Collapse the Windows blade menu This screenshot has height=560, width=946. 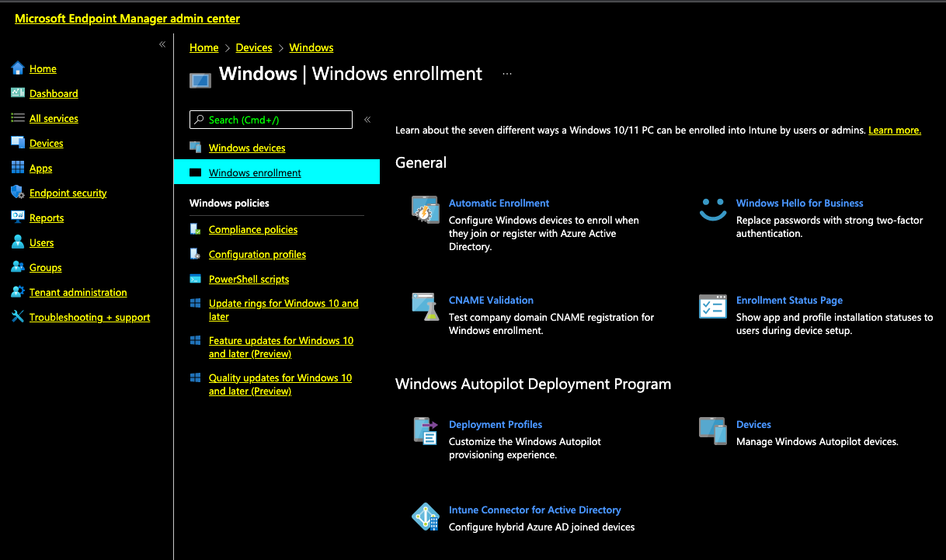pyautogui.click(x=367, y=120)
